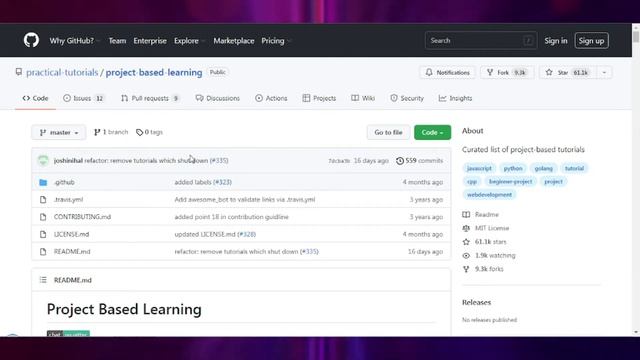
Task: Expand the Pricing dropdown
Action: (x=276, y=41)
